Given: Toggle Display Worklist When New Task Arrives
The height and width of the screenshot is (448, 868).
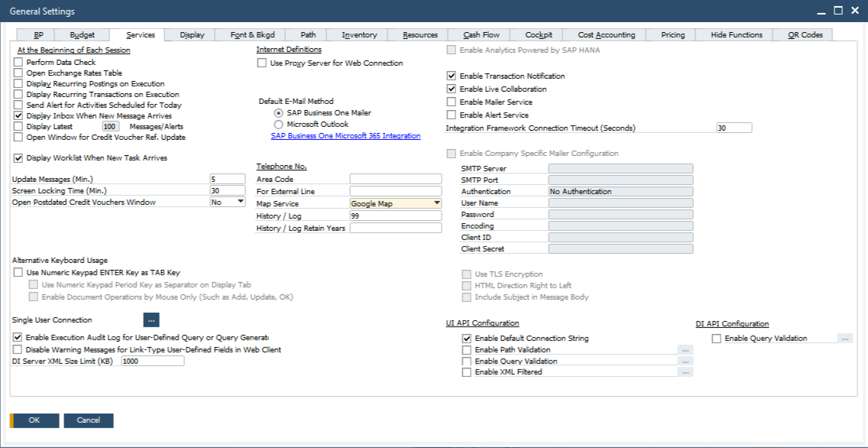Looking at the screenshot, I should [18, 157].
